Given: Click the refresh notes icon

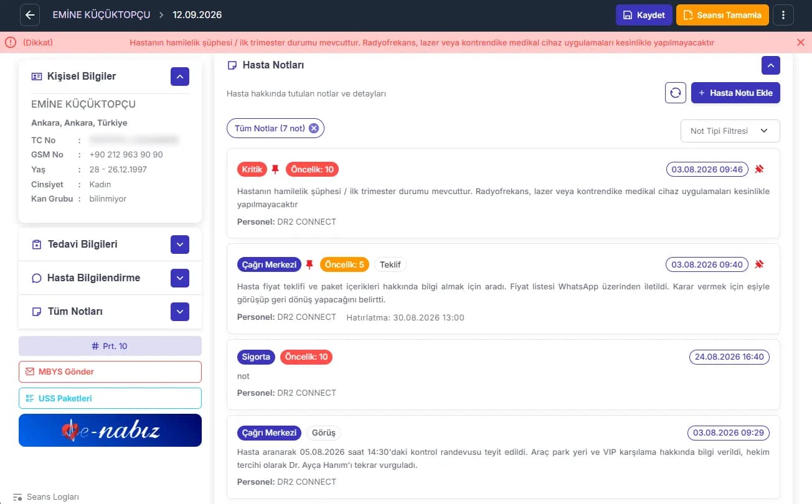Looking at the screenshot, I should pyautogui.click(x=676, y=93).
